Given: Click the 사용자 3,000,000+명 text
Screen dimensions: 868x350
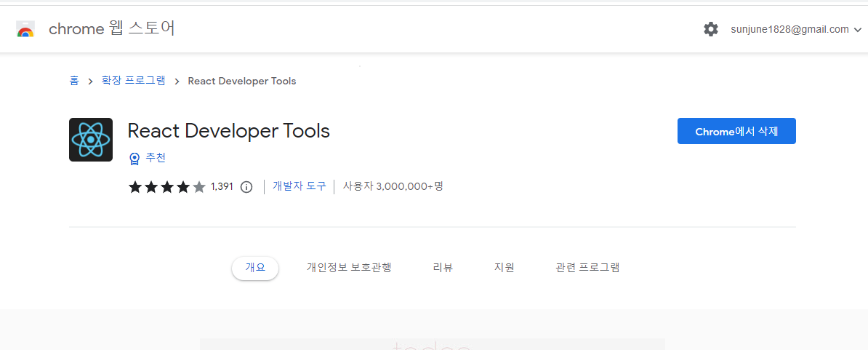Looking at the screenshot, I should [393, 186].
